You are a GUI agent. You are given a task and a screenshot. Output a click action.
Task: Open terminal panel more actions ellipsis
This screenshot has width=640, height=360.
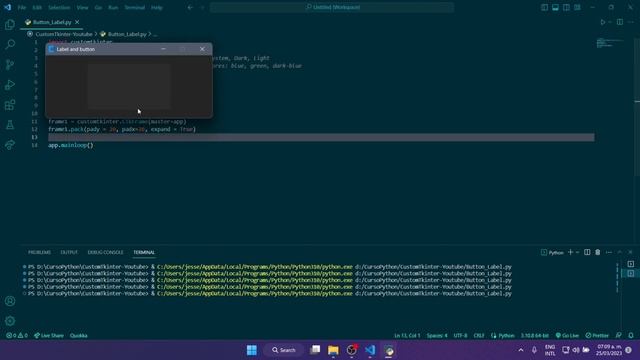point(609,252)
